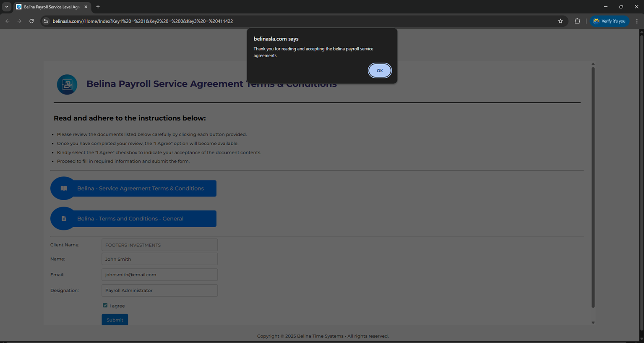
Task: Click the 'Email:' field label
Action: (57, 275)
